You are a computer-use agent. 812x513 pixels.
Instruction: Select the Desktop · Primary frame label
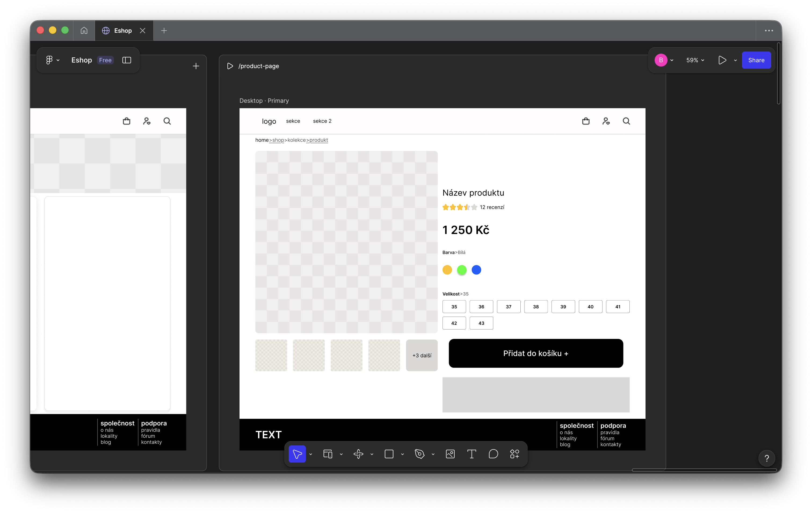264,101
